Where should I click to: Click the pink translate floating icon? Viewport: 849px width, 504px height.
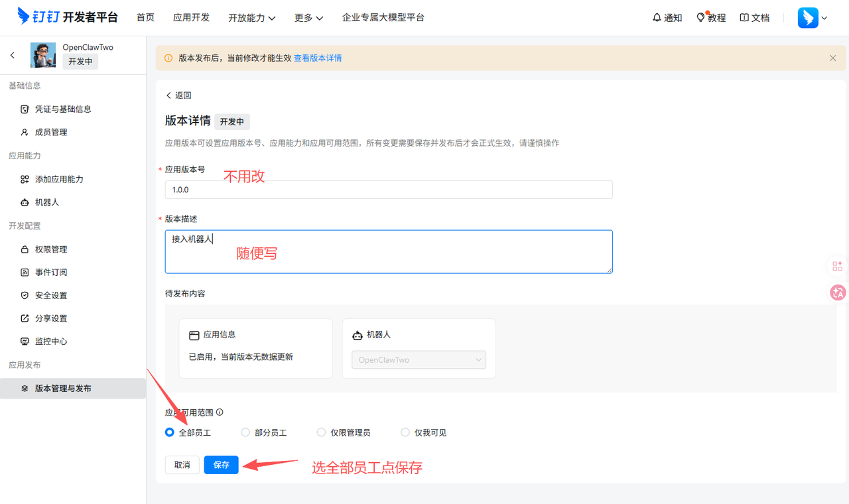[837, 292]
